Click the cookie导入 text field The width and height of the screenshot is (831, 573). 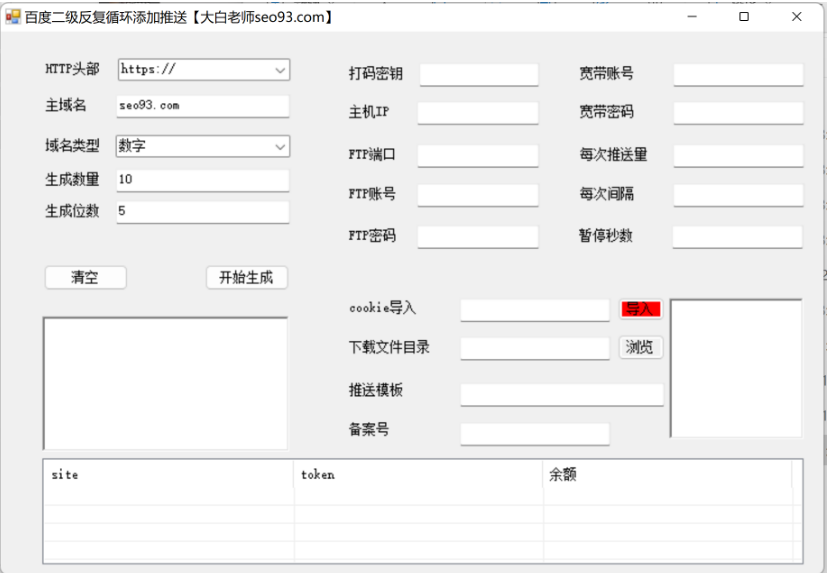click(535, 310)
